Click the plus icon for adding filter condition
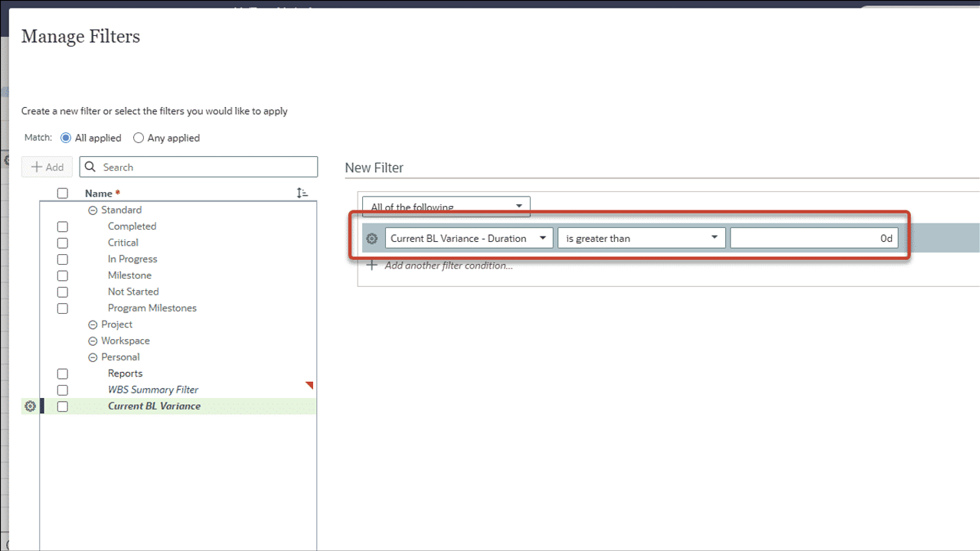The image size is (980, 551). (372, 266)
